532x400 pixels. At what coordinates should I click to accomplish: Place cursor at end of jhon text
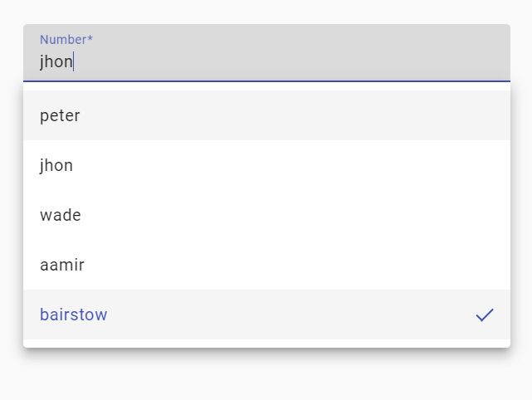pos(74,61)
